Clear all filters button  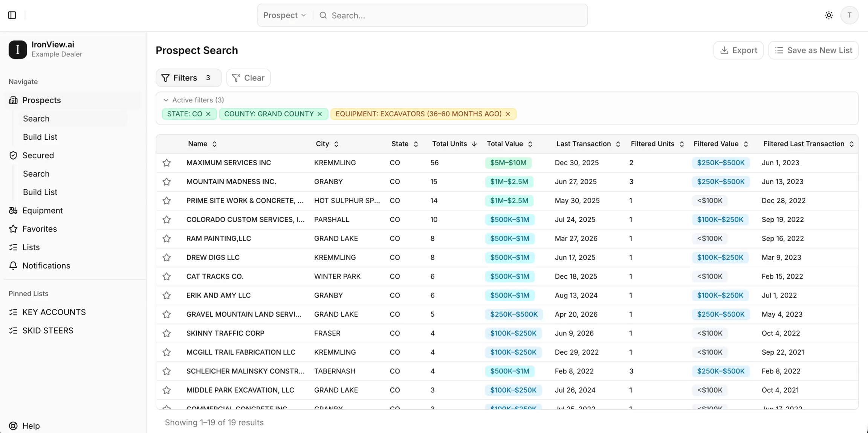point(248,78)
